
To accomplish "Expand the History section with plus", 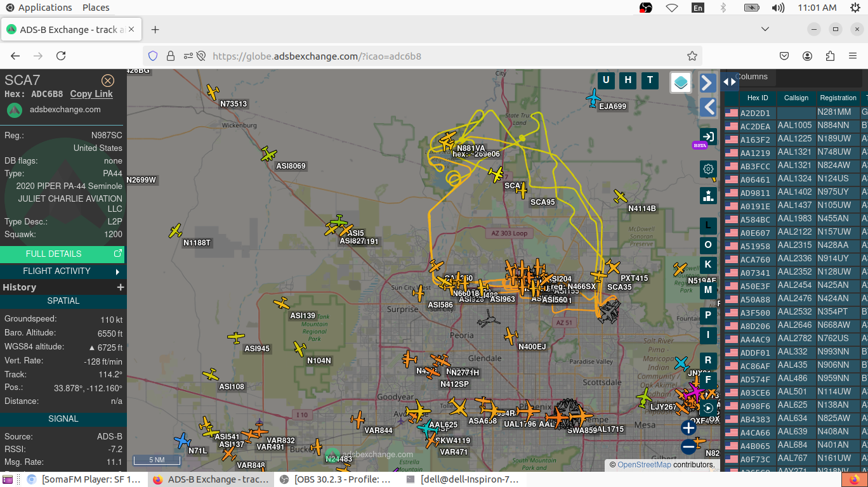I will pos(121,287).
